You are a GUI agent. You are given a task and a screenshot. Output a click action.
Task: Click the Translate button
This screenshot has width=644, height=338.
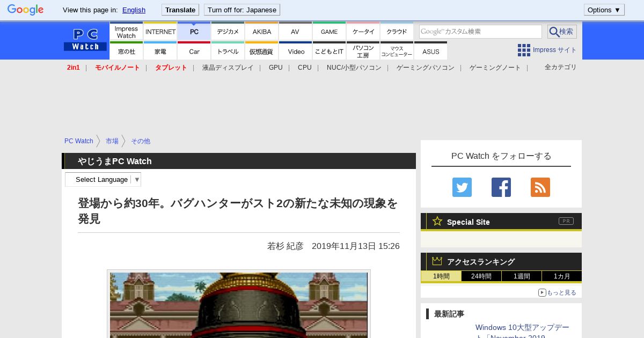click(x=180, y=10)
